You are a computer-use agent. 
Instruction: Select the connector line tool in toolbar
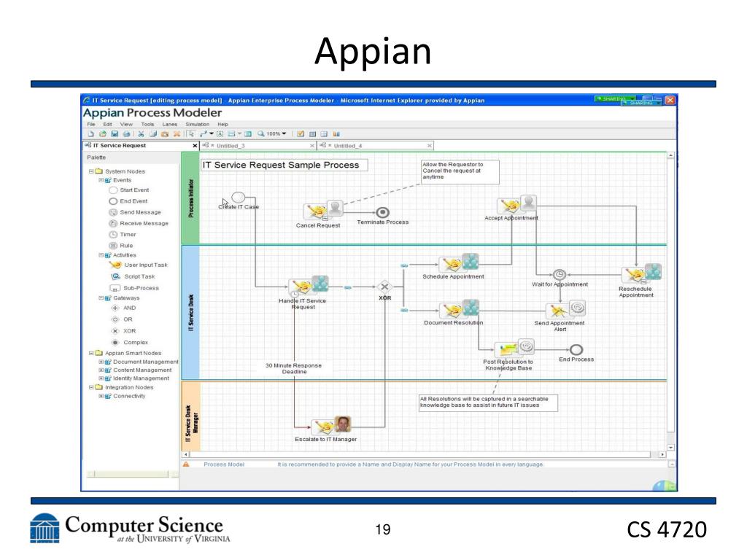click(204, 134)
